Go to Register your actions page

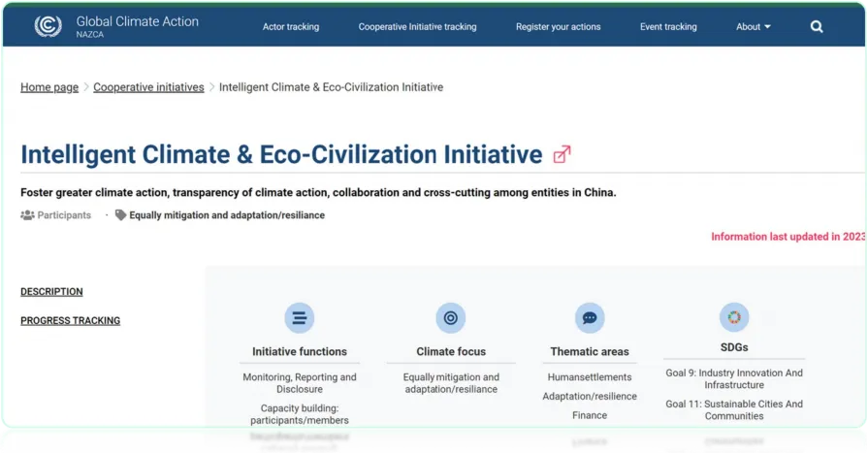pos(558,27)
